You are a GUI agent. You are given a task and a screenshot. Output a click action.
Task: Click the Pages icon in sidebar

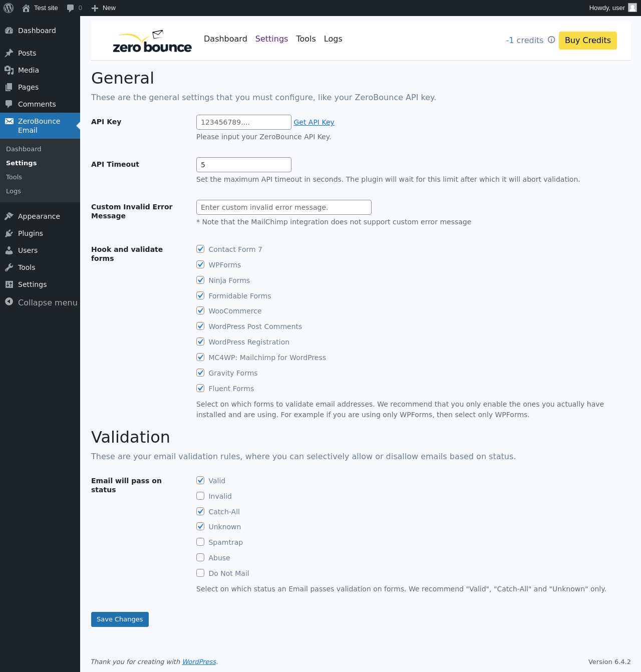coord(9,87)
